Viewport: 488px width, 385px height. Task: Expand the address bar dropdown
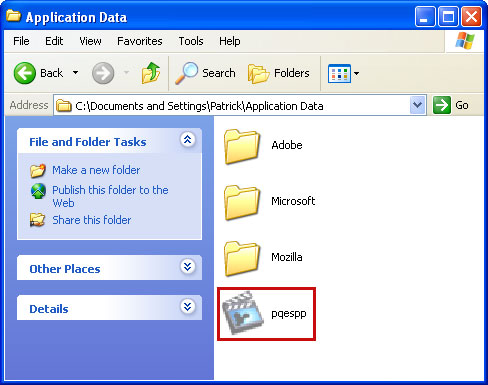418,105
